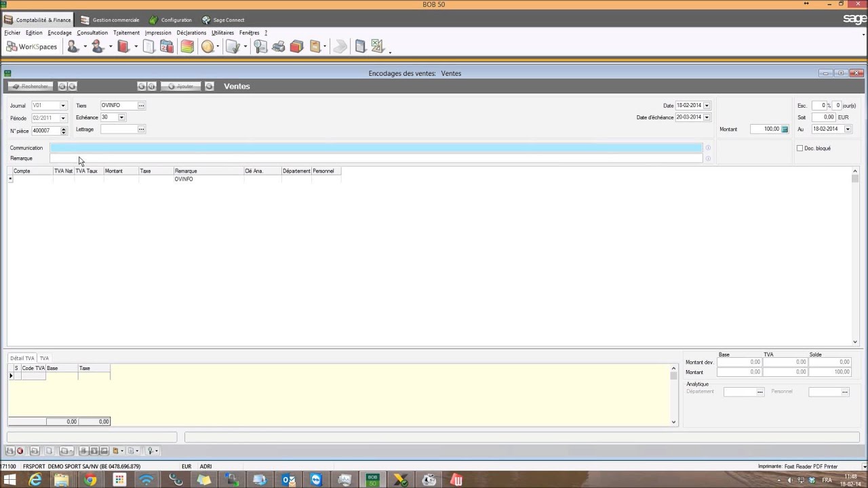Click the key tool icon in bottom toolbar
Screen dimensions: 868x488
tap(151, 451)
